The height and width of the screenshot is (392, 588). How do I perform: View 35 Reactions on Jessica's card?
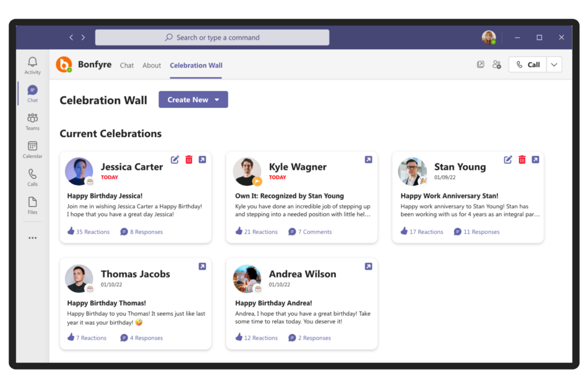point(88,232)
